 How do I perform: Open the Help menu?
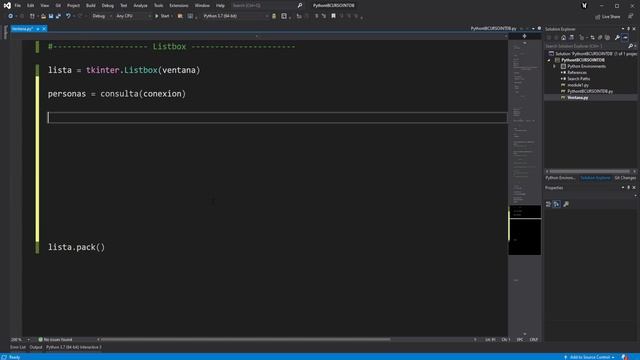coord(220,6)
